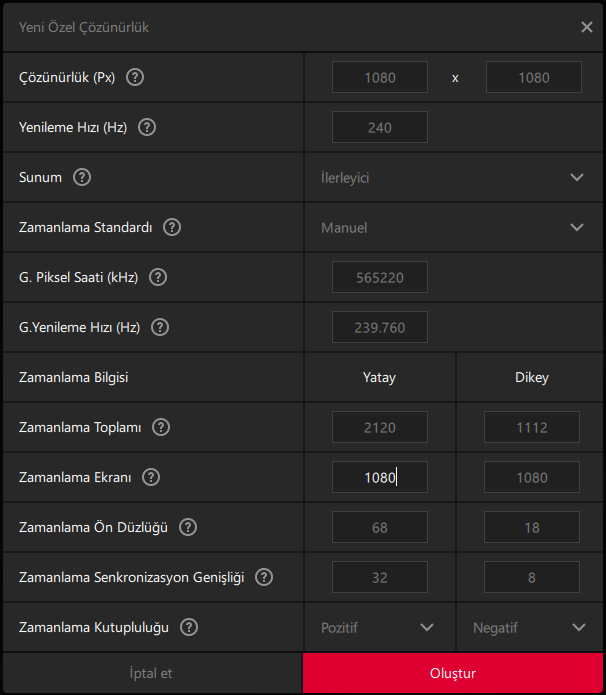This screenshot has height=695, width=606.
Task: Click Zamanlama Kutupluluğu question mark icon
Action: [x=189, y=627]
